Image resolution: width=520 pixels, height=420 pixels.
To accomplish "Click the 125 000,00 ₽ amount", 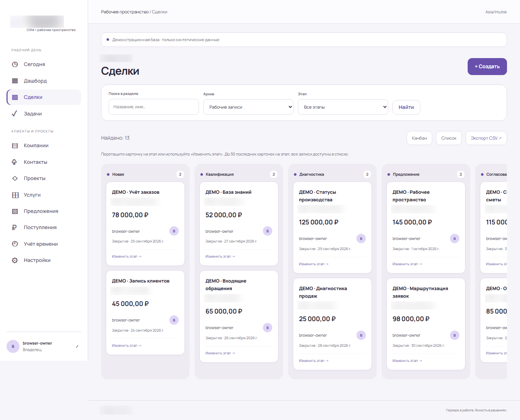I will coord(318,222).
